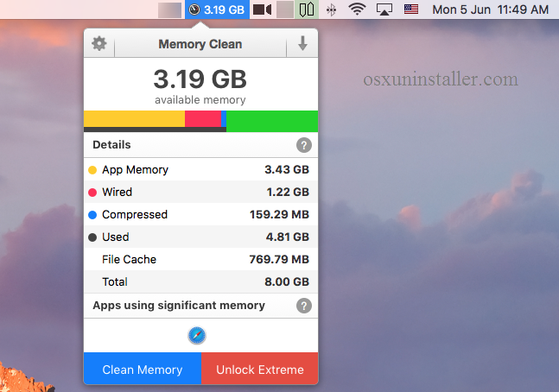Open the AirPlay display menu

point(384,10)
